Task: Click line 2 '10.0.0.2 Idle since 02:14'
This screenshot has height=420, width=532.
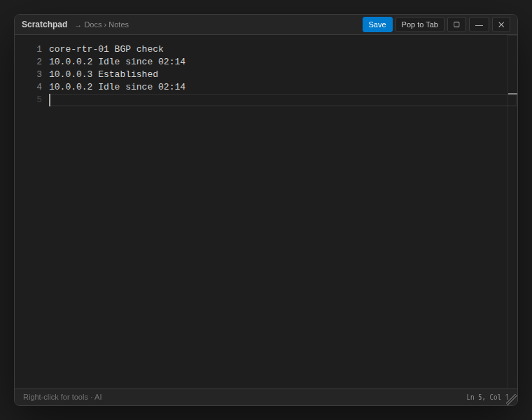Action: (x=117, y=62)
